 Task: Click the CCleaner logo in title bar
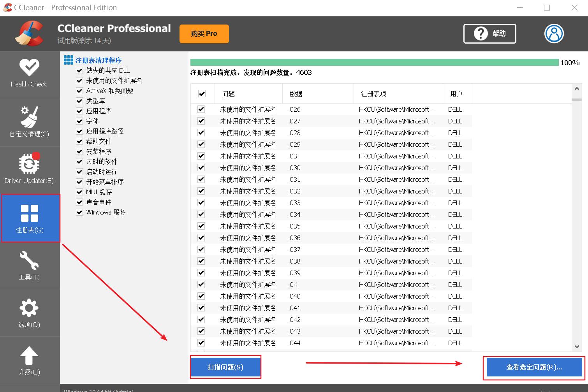click(7, 7)
